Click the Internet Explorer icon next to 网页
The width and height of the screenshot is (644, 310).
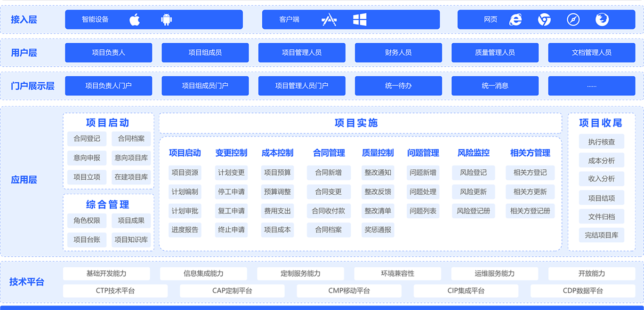[x=516, y=19]
